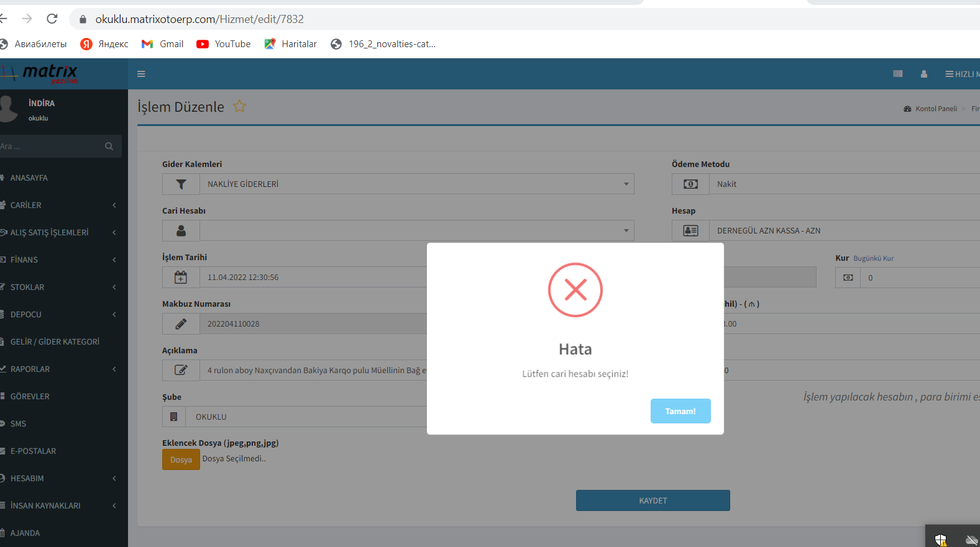This screenshot has height=547, width=980.
Task: Open the YouTube bookmark
Action: [x=224, y=44]
